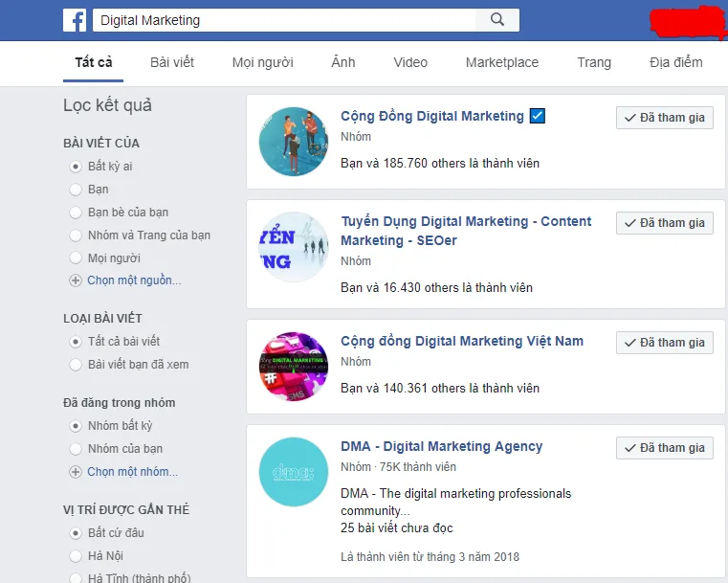The height and width of the screenshot is (583, 728).
Task: Switch to the Bài viết tab
Action: click(x=172, y=63)
